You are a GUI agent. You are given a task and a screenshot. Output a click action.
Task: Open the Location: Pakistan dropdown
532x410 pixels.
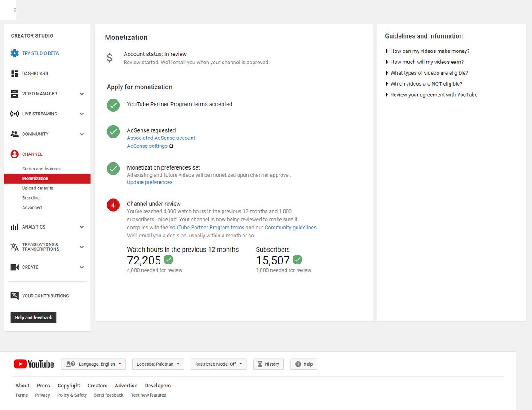click(158, 364)
